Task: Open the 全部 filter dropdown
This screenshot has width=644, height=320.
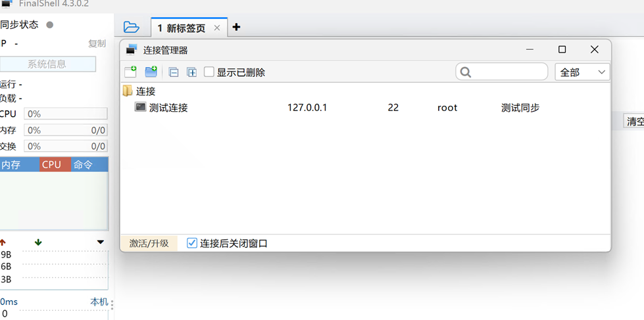Action: tap(582, 72)
